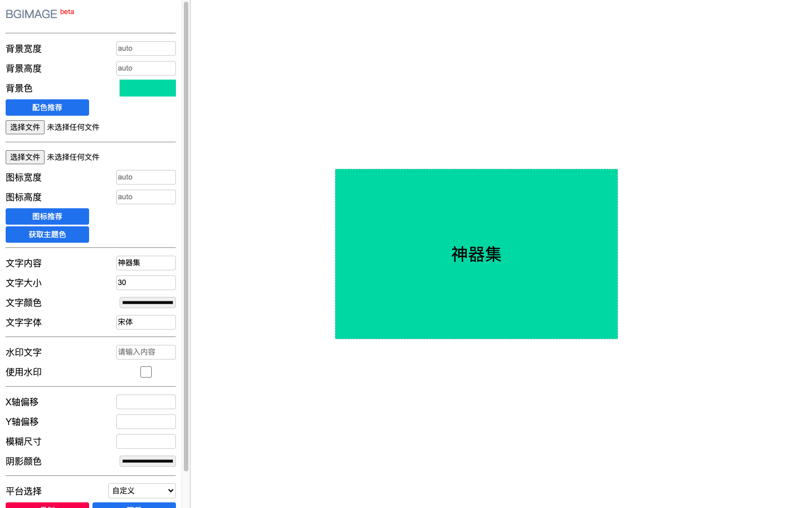
Task: Click the X轴偏移 input field
Action: pos(145,402)
